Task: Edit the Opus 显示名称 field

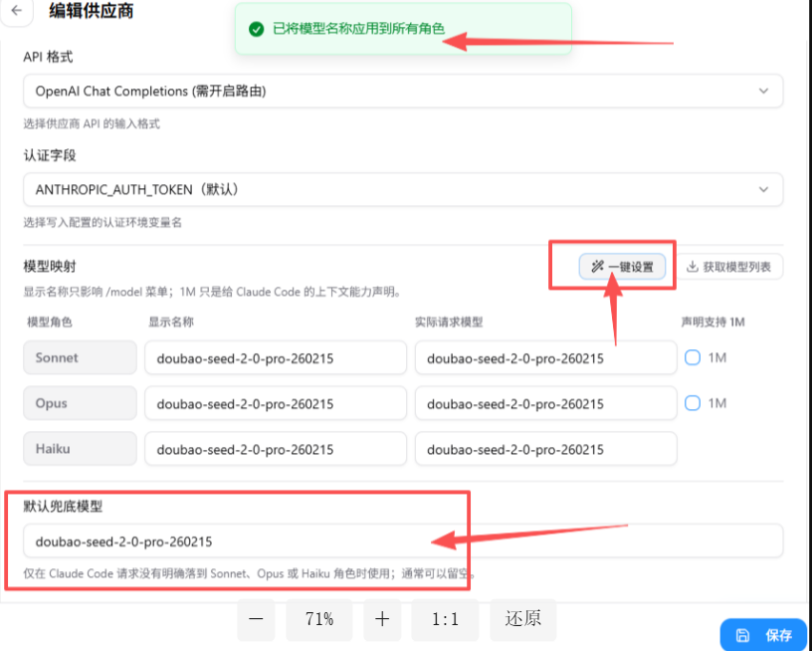Action: click(x=276, y=403)
